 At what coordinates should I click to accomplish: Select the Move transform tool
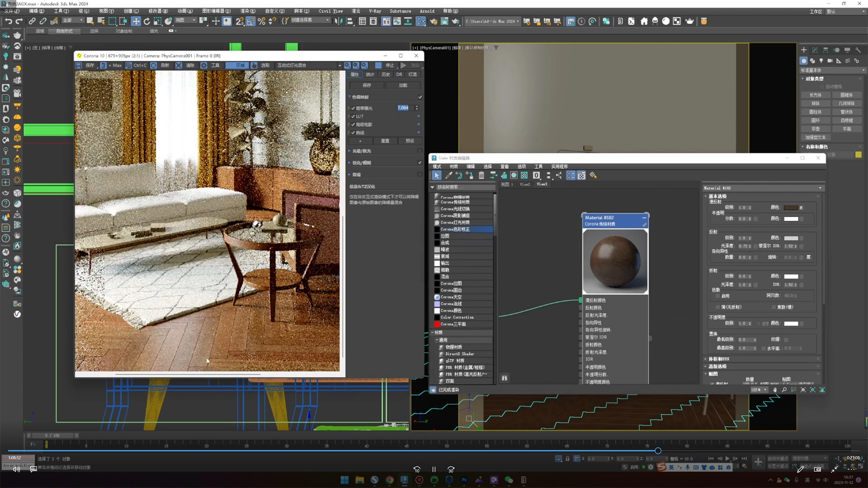tap(136, 21)
